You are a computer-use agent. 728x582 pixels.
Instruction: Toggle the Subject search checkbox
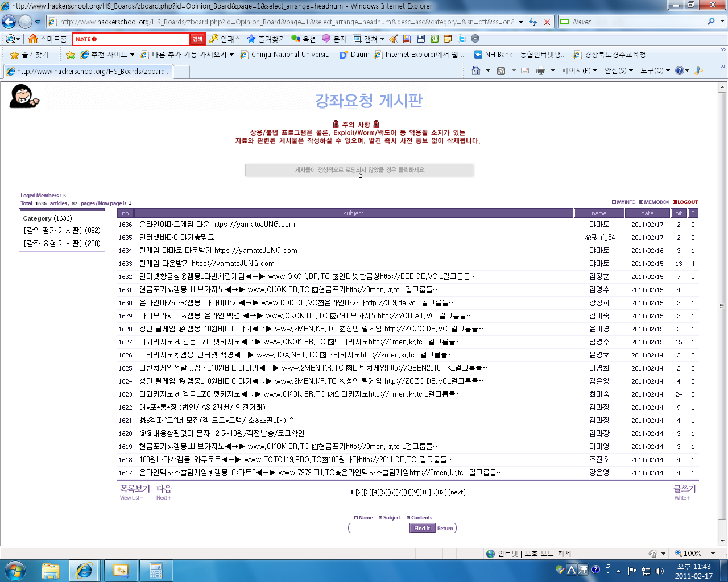coord(380,518)
